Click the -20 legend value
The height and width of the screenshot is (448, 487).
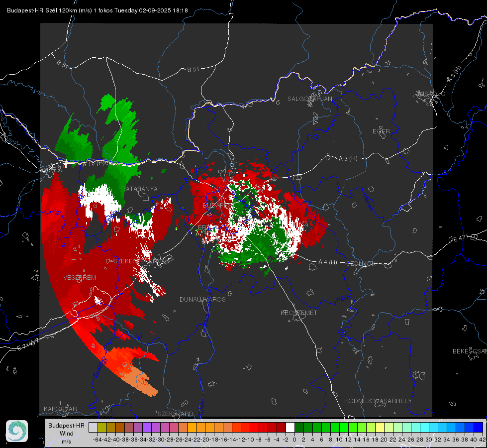tap(204, 440)
